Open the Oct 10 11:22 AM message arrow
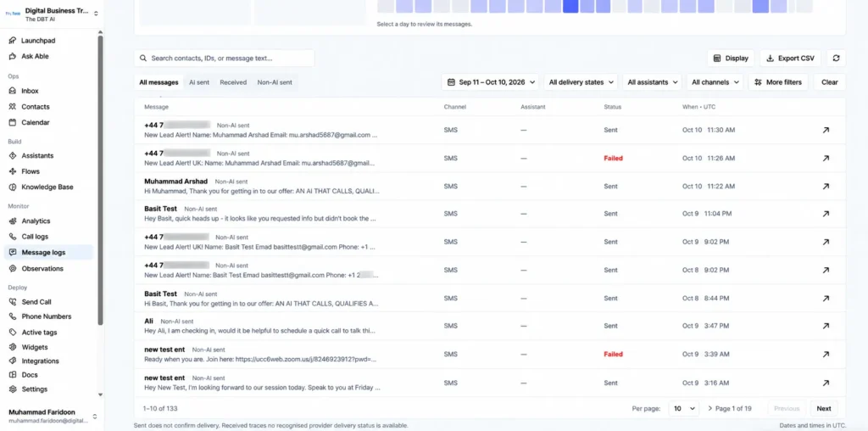This screenshot has height=431, width=868. (826, 187)
